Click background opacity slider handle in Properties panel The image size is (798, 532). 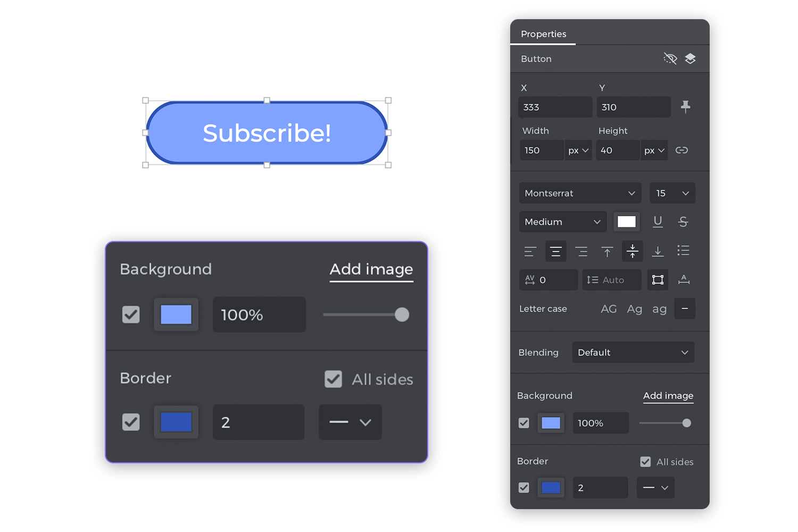coord(687,423)
